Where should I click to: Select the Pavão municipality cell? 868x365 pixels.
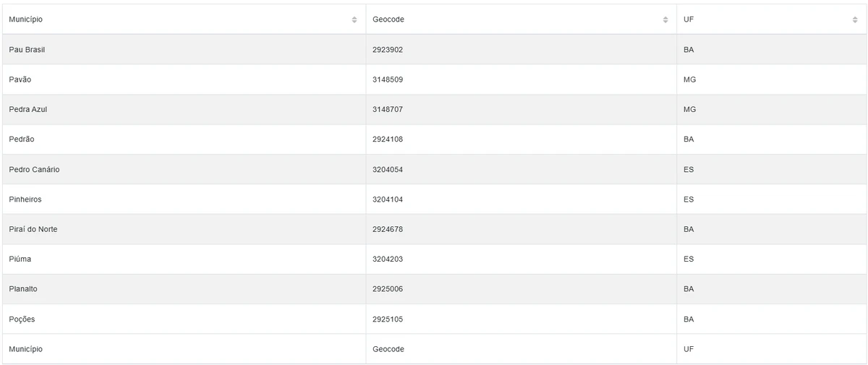click(x=20, y=80)
